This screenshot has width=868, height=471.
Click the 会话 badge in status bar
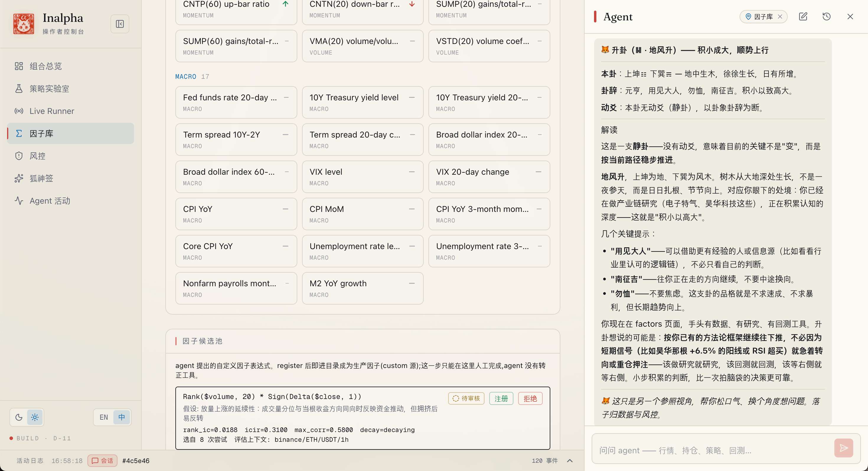tap(102, 461)
